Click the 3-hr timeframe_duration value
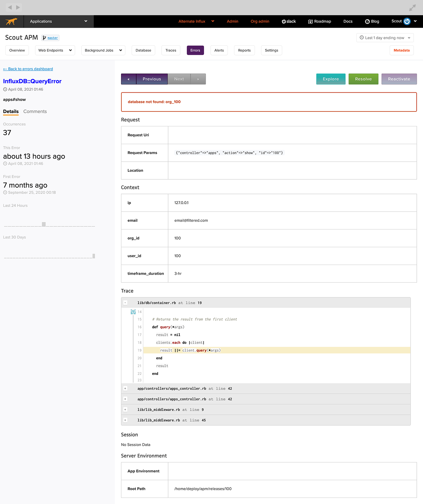Image resolution: width=423 pixels, height=504 pixels. [178, 274]
